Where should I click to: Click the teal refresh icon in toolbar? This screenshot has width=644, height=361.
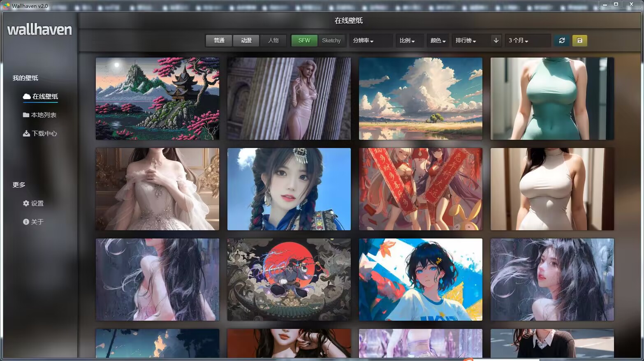pyautogui.click(x=562, y=40)
